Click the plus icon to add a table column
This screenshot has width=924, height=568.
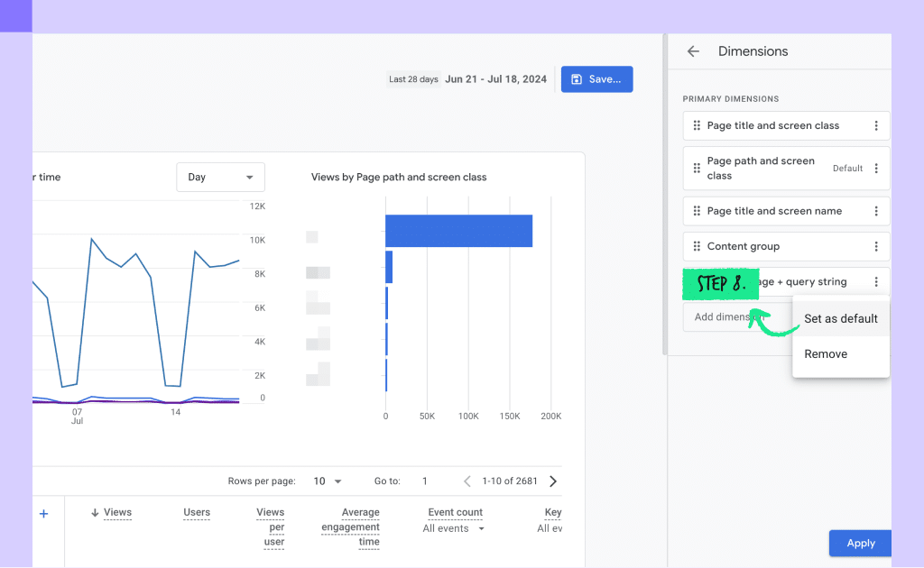(x=43, y=514)
